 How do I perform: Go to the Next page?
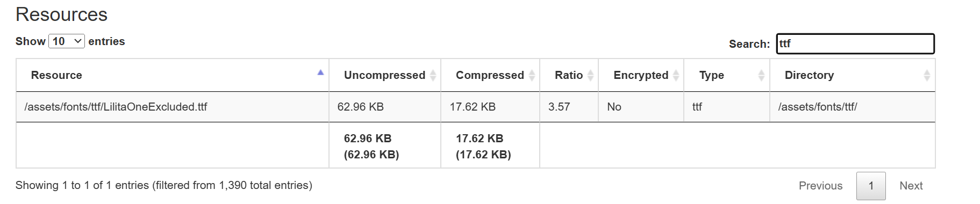click(x=911, y=186)
